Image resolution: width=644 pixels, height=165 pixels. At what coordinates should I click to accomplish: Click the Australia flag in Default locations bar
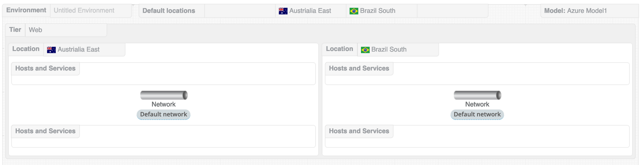pyautogui.click(x=283, y=11)
